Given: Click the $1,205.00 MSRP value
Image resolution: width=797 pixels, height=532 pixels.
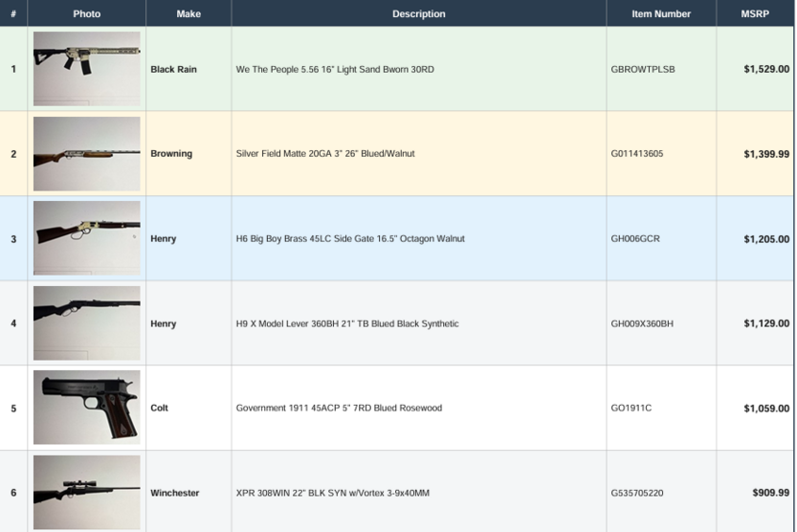Looking at the screenshot, I should 766,238.
